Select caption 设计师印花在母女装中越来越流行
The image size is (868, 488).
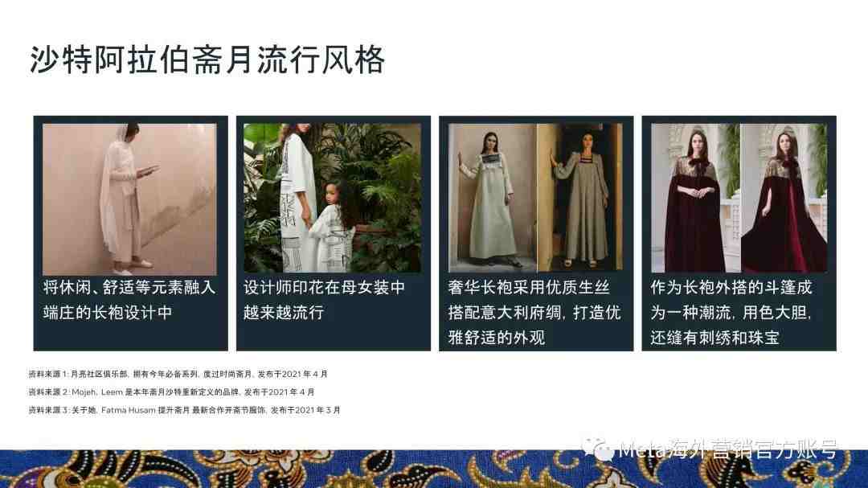[325, 300]
